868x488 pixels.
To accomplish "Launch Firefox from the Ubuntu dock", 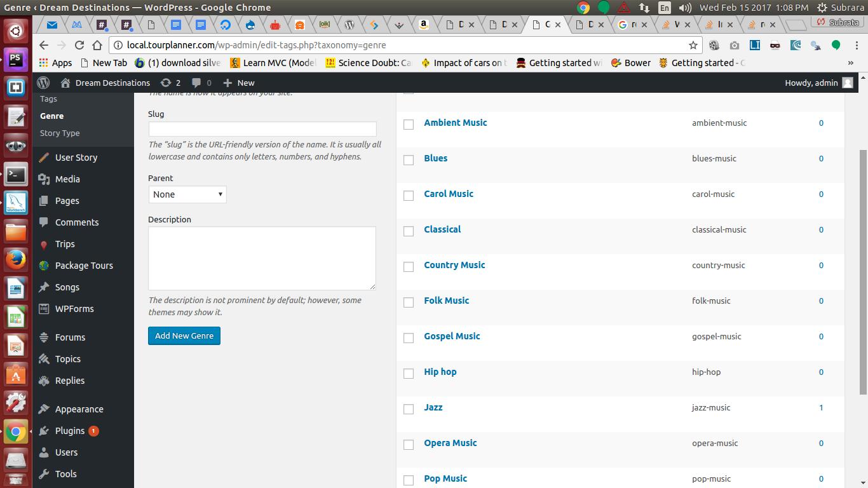I will click(15, 259).
